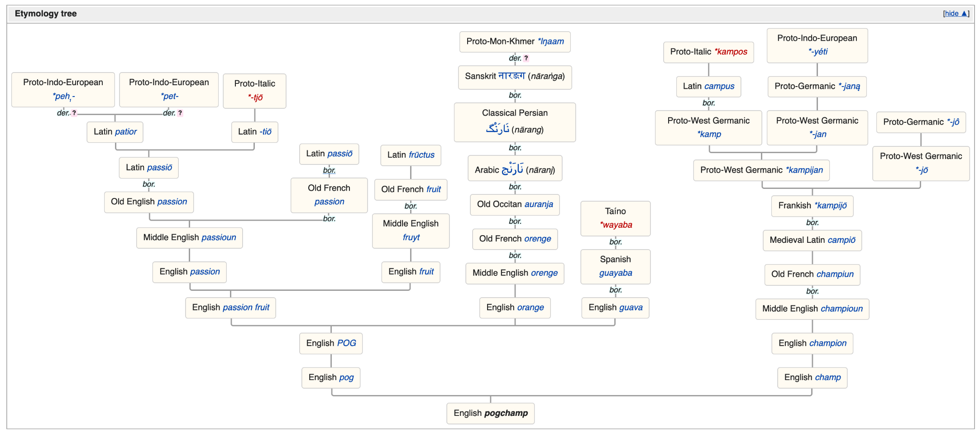The image size is (980, 434).
Task: Click the Frankish *kampijō link
Action: tap(830, 206)
